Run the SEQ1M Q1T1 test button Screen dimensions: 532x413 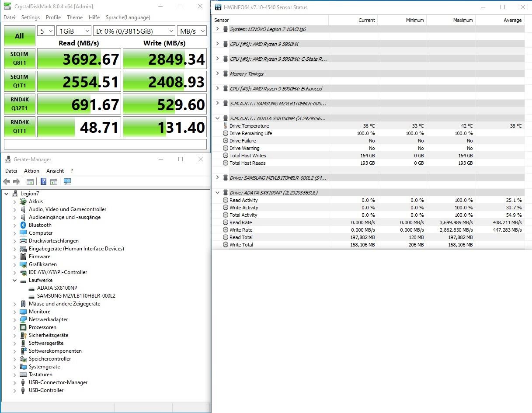19,81
